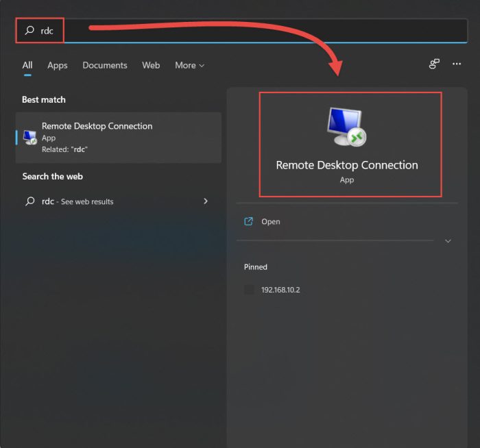Click the "Best match" heading
The height and width of the screenshot is (448, 480).
(x=44, y=100)
